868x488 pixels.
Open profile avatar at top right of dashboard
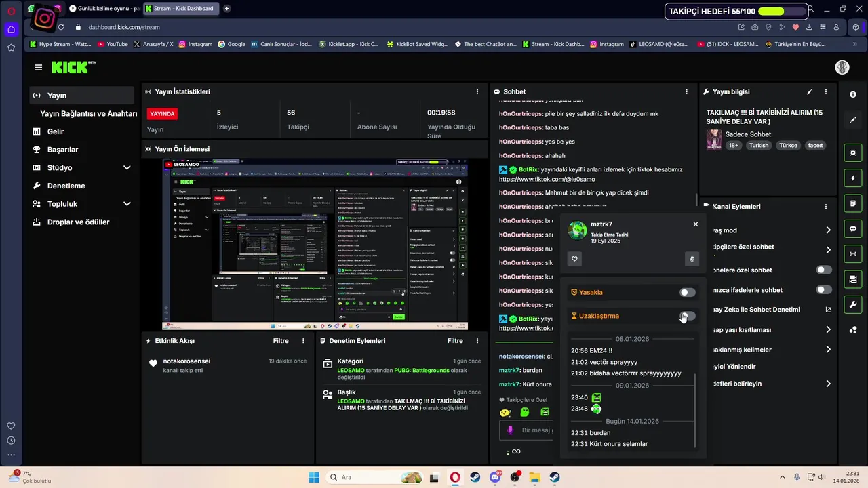point(842,67)
